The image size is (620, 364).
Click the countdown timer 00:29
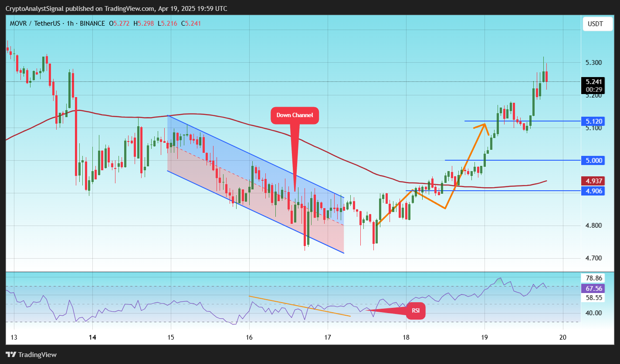click(594, 89)
